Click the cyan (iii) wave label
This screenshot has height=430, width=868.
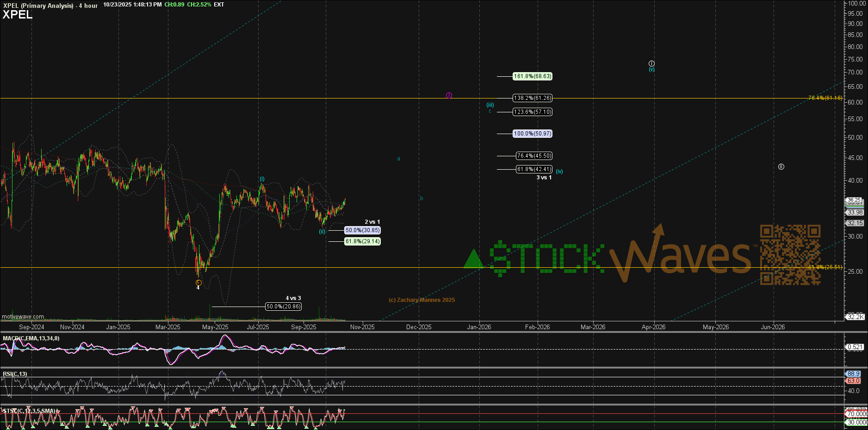[x=490, y=105]
